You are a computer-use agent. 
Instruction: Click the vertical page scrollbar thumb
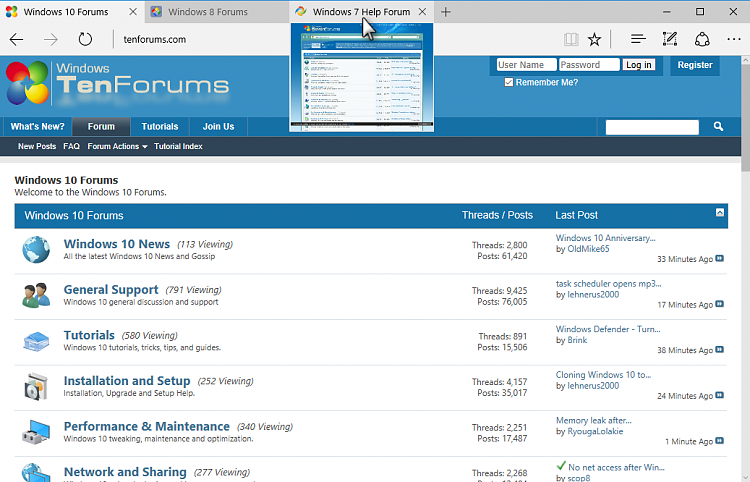click(x=745, y=117)
